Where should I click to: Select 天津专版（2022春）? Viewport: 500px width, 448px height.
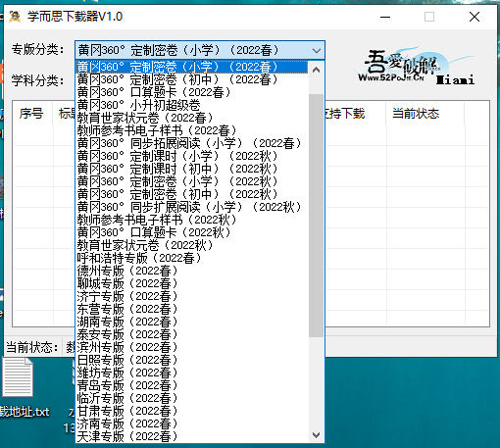click(192, 436)
